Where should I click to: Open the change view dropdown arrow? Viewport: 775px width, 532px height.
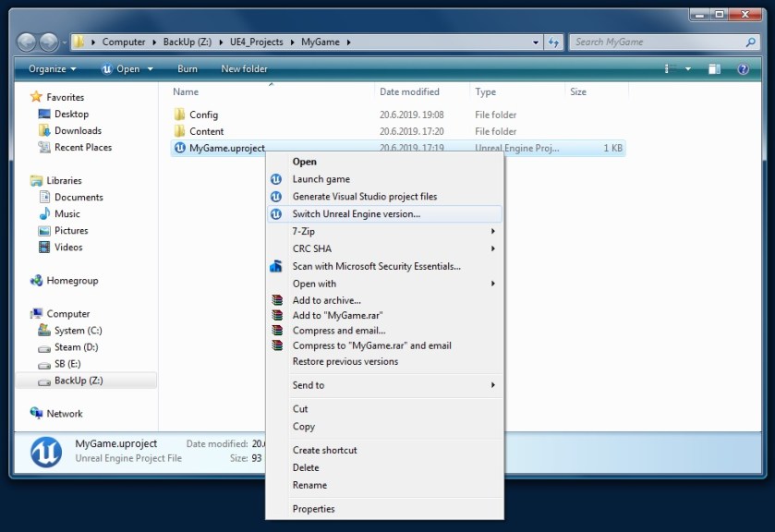[688, 69]
